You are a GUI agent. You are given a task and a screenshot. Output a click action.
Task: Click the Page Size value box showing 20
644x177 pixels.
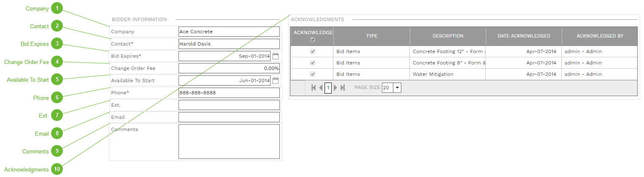click(387, 88)
